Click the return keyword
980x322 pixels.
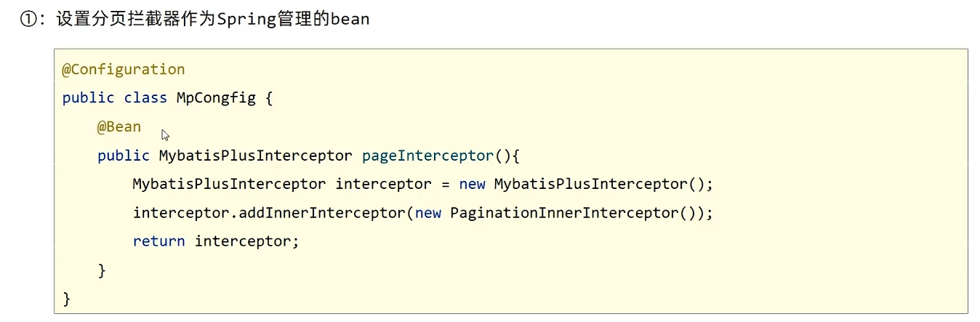(159, 241)
